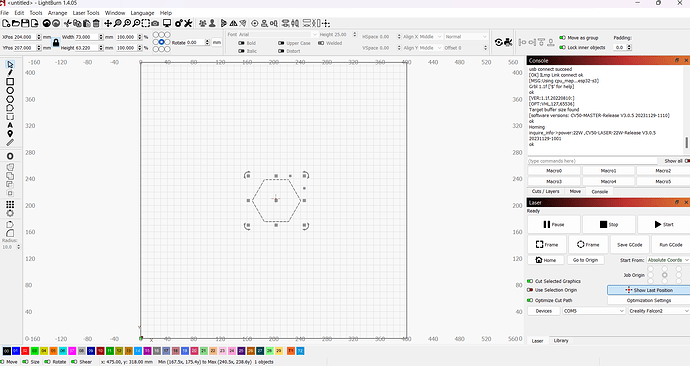
Task: Click the Width spinner arrows
Action: (101, 37)
